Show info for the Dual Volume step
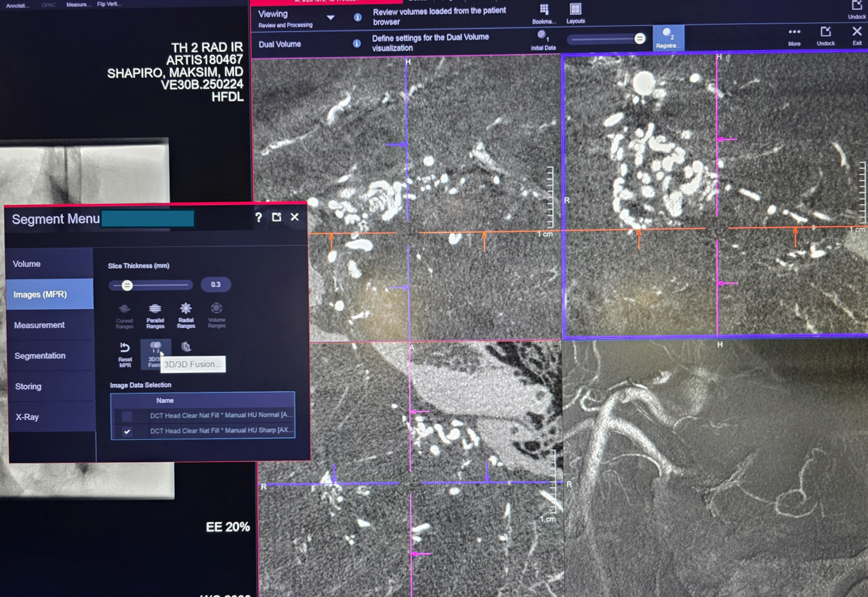The width and height of the screenshot is (868, 597). click(x=356, y=44)
